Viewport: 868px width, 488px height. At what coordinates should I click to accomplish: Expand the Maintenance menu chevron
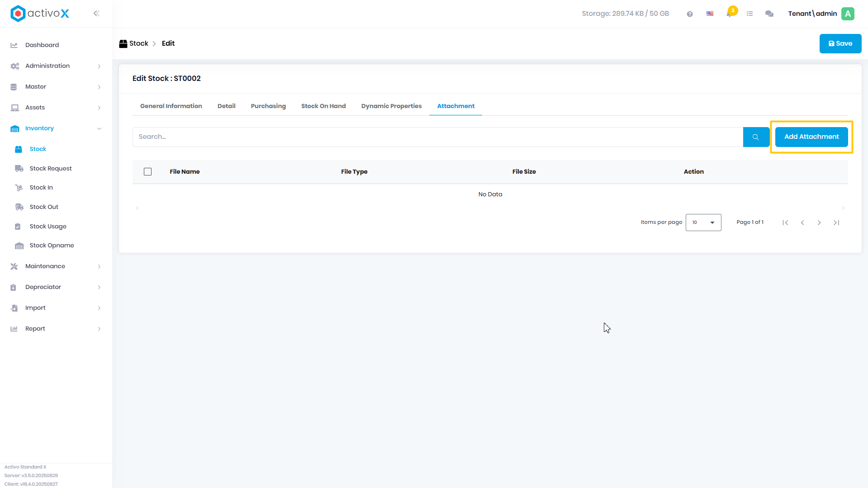[x=99, y=267]
